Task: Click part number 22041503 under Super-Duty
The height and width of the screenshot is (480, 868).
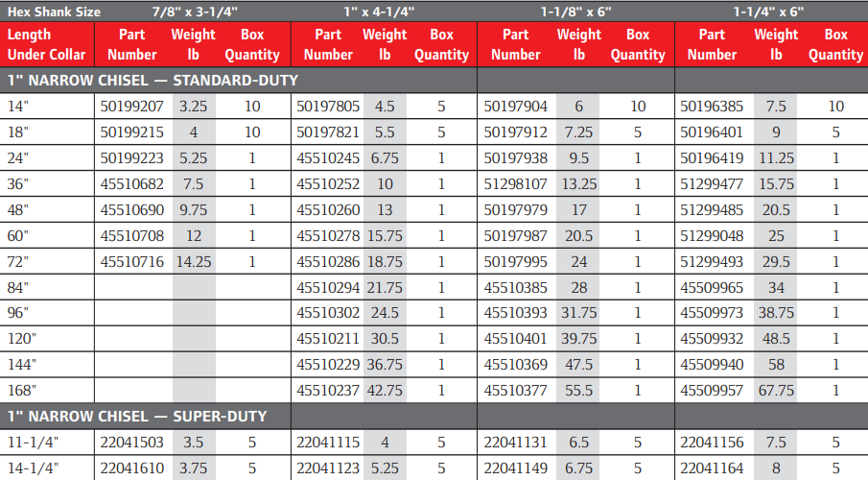Action: [131, 443]
